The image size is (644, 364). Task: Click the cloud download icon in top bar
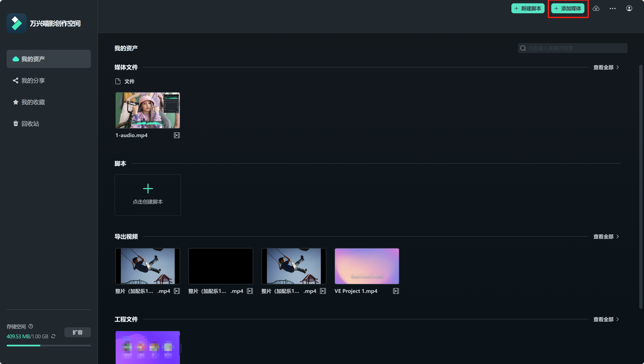tap(596, 9)
